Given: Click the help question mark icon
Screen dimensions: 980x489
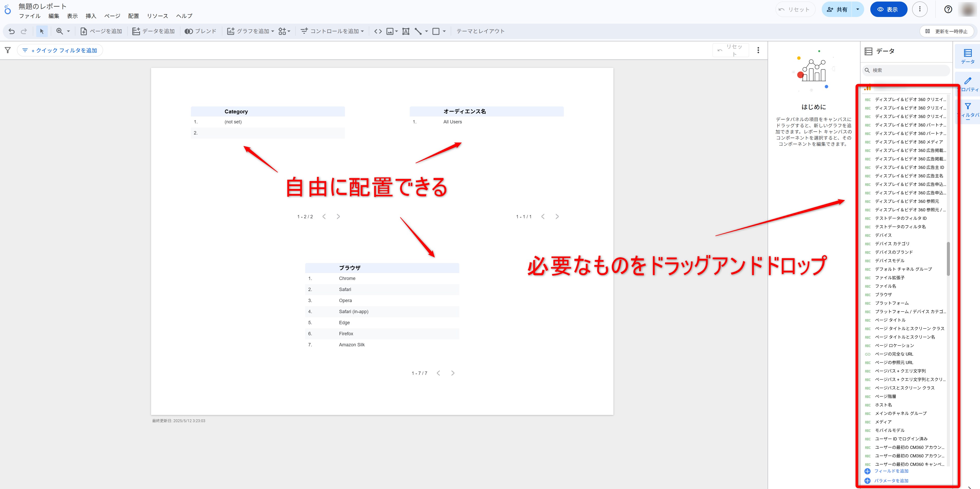Looking at the screenshot, I should 948,10.
